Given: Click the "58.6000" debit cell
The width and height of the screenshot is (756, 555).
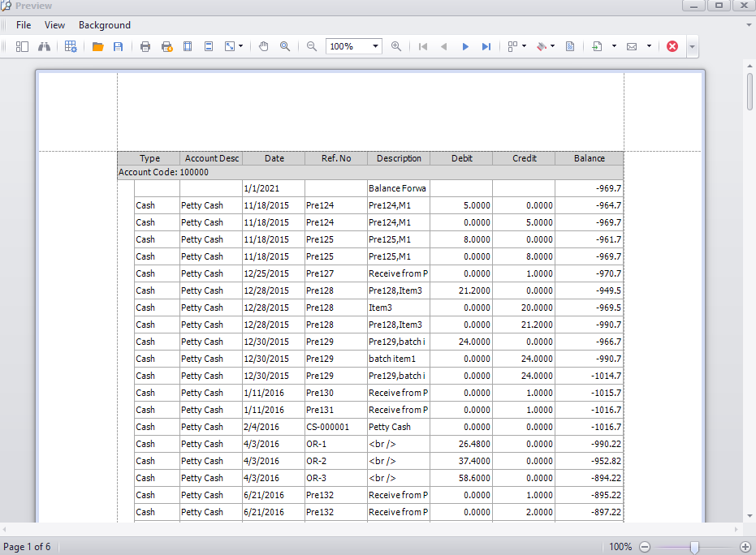Looking at the screenshot, I should tap(461, 478).
